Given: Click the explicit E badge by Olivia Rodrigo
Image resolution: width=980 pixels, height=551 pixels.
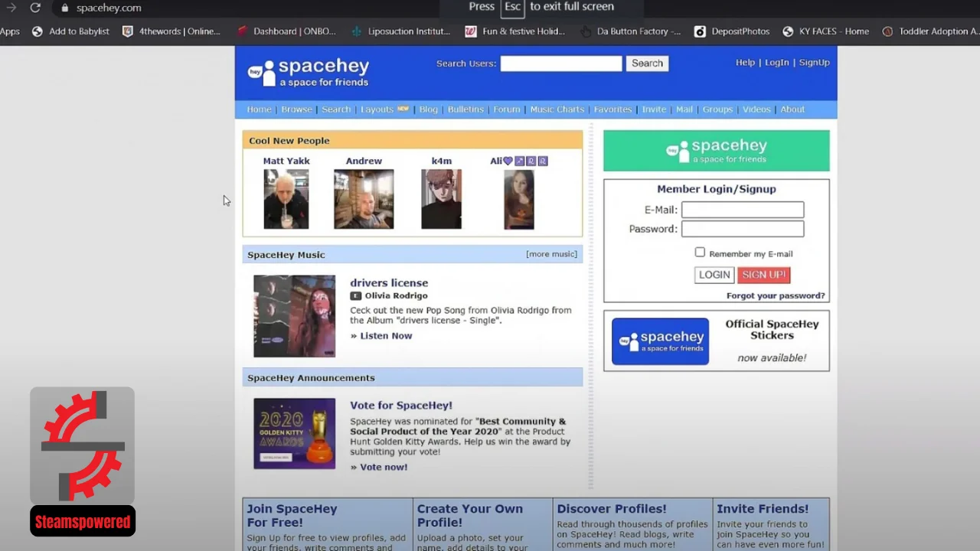Looking at the screenshot, I should [x=355, y=296].
